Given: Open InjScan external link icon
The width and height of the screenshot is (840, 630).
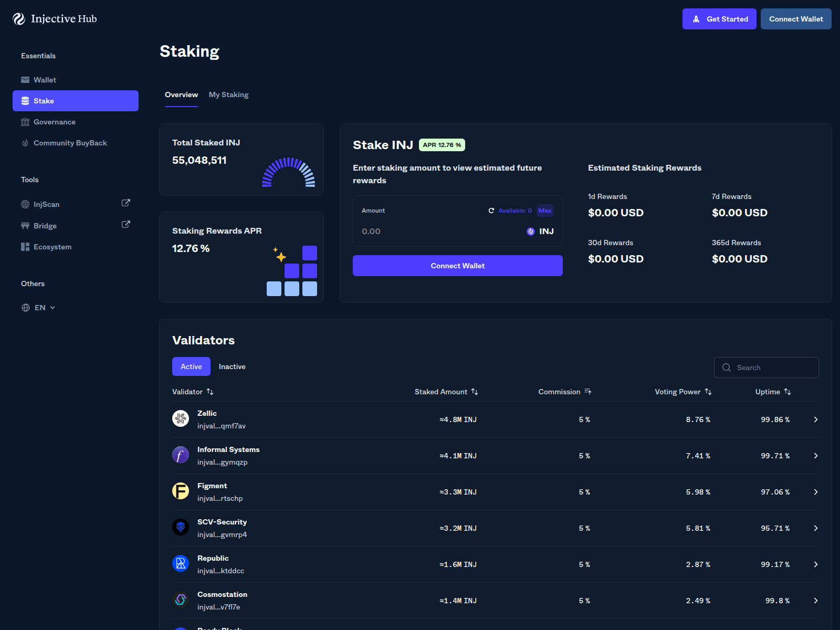Looking at the screenshot, I should point(126,203).
